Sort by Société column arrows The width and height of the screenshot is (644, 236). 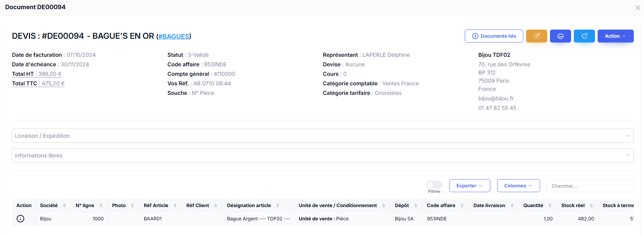(x=64, y=205)
